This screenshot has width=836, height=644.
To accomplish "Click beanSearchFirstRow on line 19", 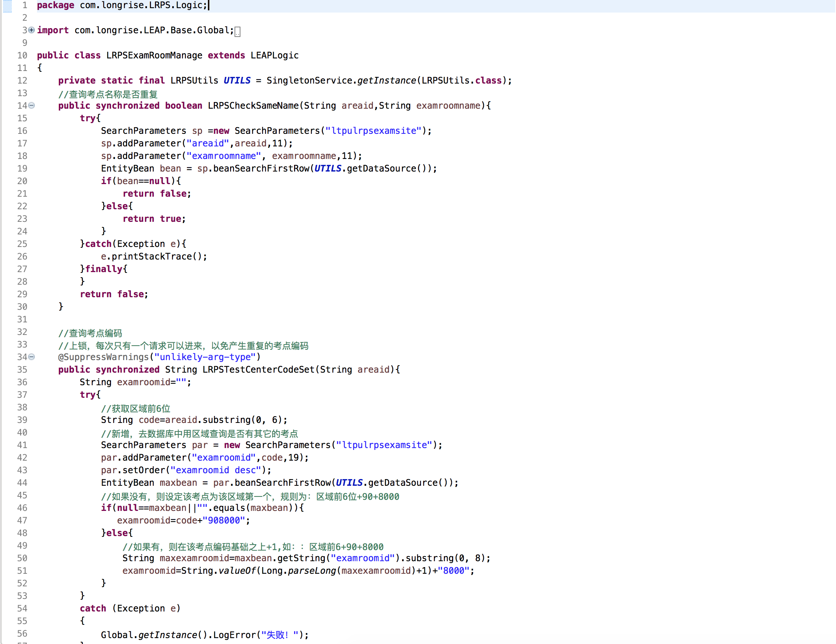I will coord(261,169).
